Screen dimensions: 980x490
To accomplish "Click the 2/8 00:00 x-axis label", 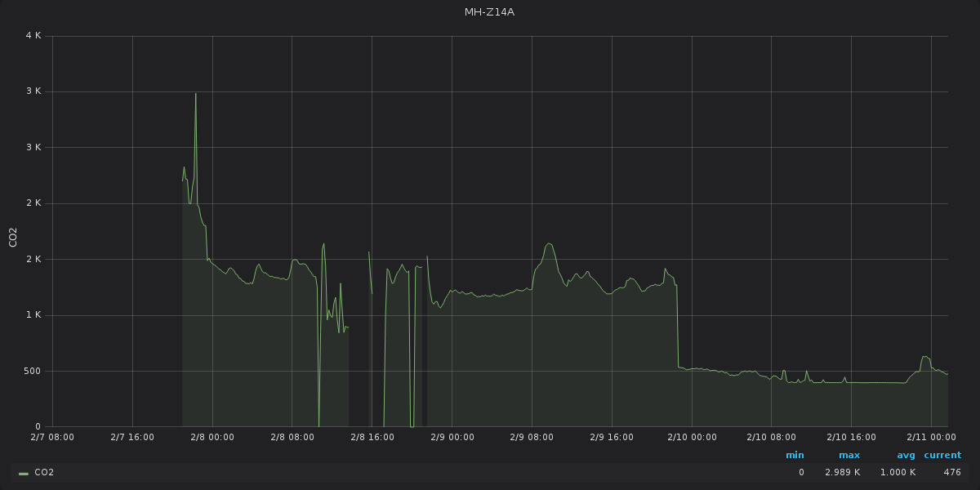I will click(212, 437).
